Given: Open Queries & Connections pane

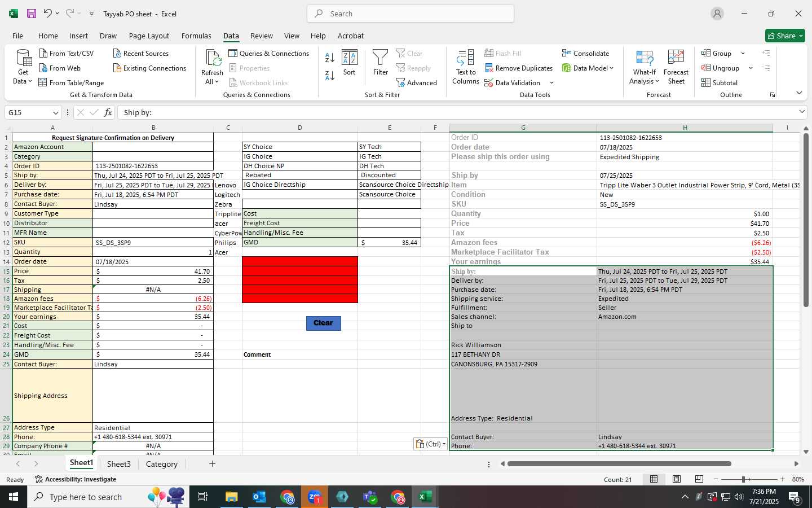Looking at the screenshot, I should 269,53.
